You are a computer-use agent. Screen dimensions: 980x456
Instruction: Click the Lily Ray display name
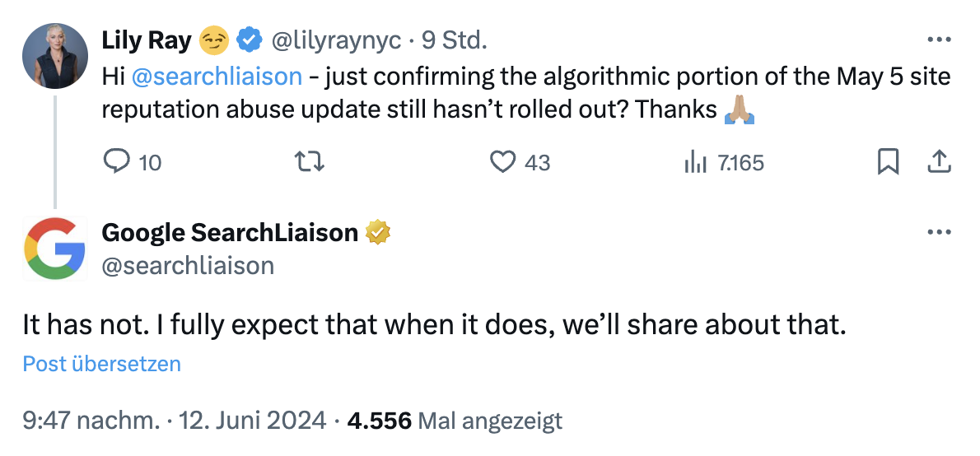147,39
